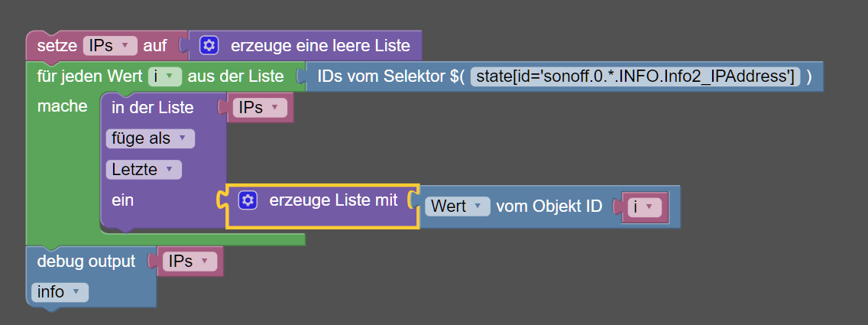Image resolution: width=868 pixels, height=325 pixels.
Task: Open the 'Wert' attribute dropdown
Action: pos(456,206)
